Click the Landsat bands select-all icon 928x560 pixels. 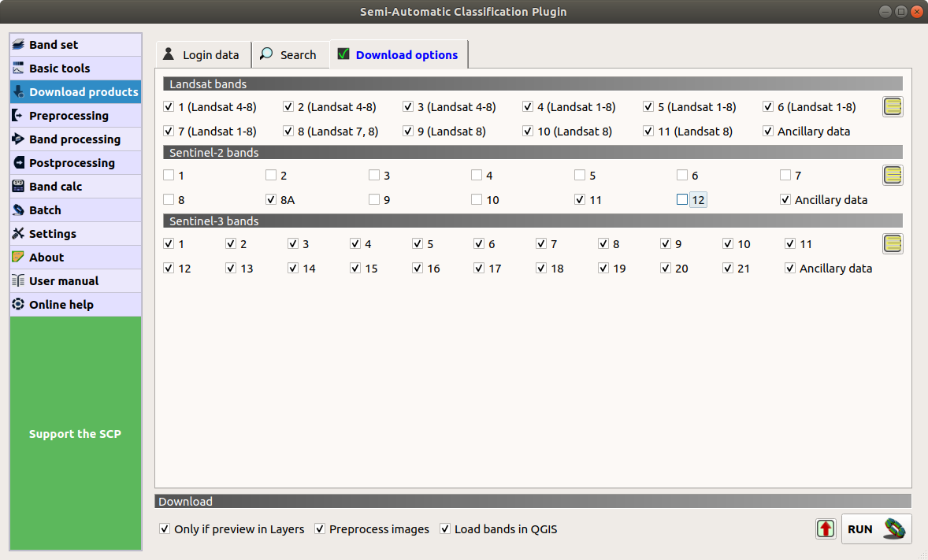[x=893, y=107]
